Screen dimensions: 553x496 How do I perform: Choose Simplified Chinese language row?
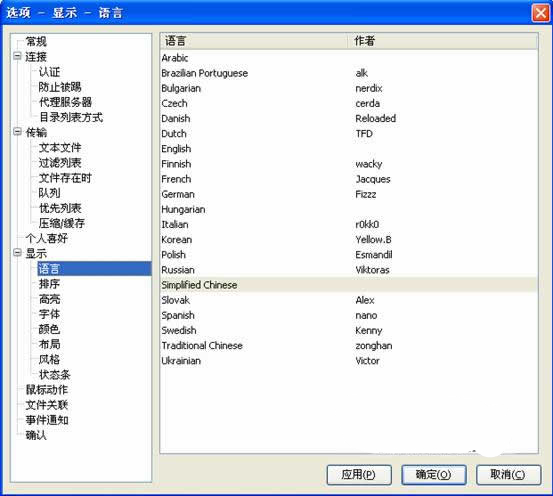[x=348, y=285]
